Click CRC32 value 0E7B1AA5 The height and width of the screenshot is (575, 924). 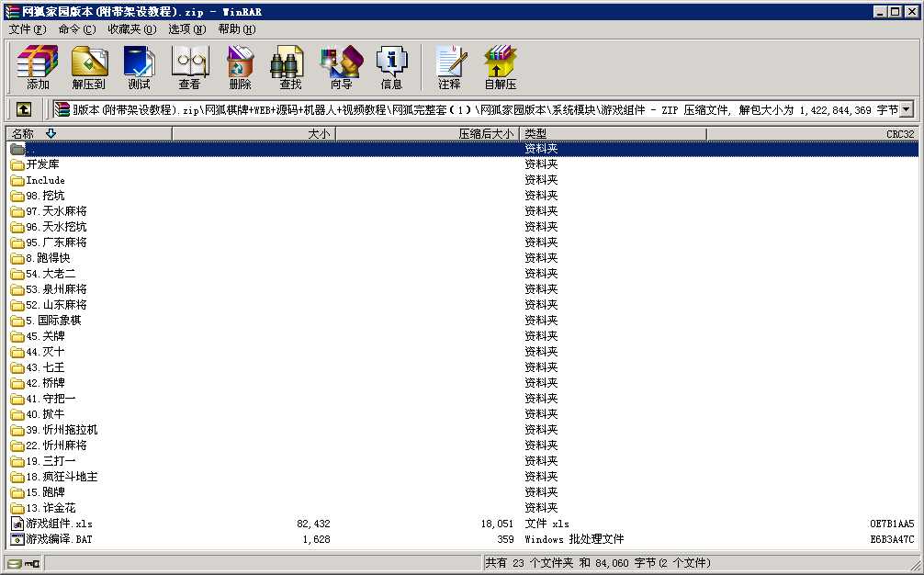[x=892, y=524]
